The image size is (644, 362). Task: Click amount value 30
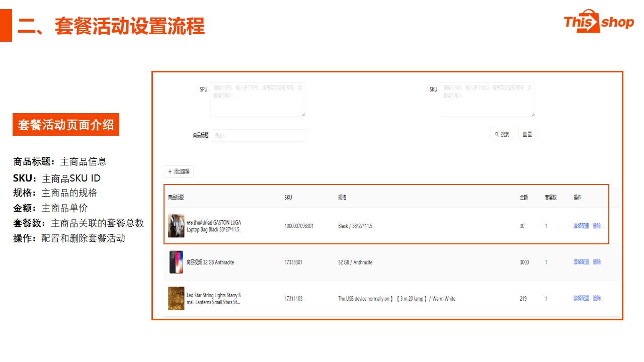522,226
